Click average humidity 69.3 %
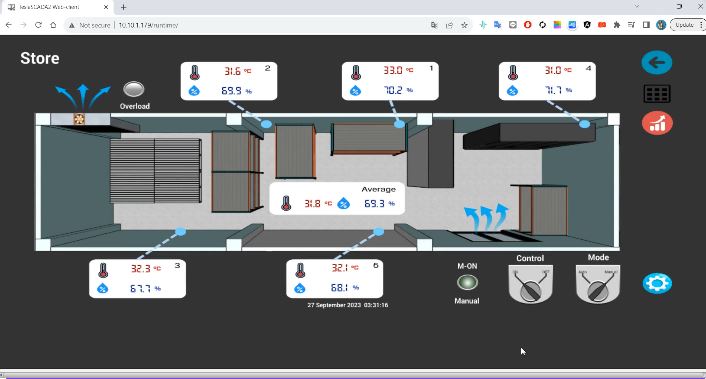 (x=379, y=203)
